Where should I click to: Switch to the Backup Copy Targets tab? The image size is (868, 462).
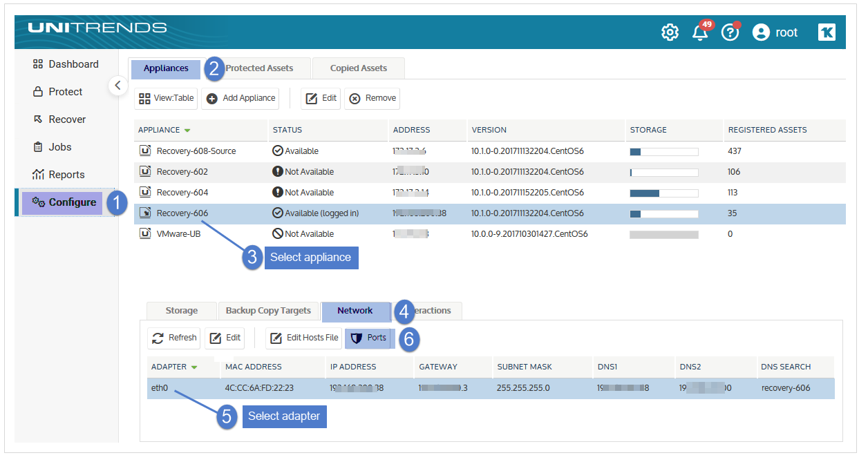268,311
